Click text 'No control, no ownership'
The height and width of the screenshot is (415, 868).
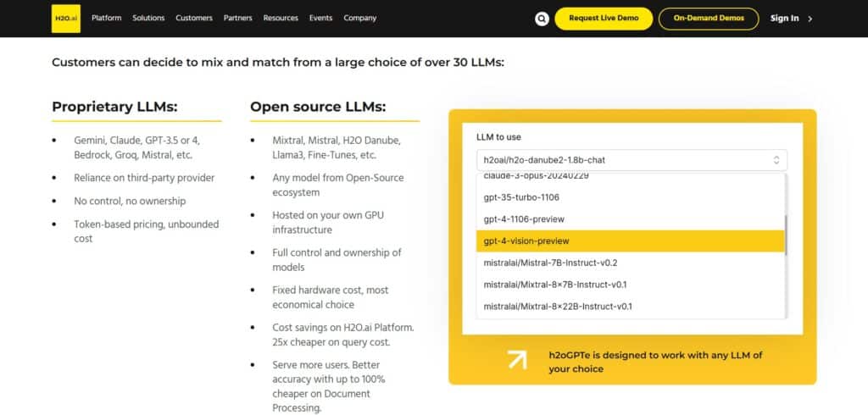click(130, 201)
